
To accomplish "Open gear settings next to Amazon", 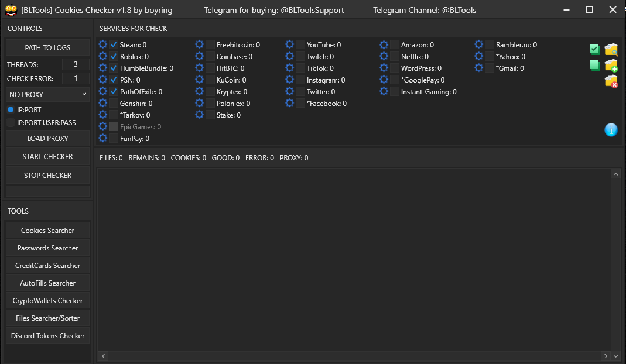I will click(384, 44).
